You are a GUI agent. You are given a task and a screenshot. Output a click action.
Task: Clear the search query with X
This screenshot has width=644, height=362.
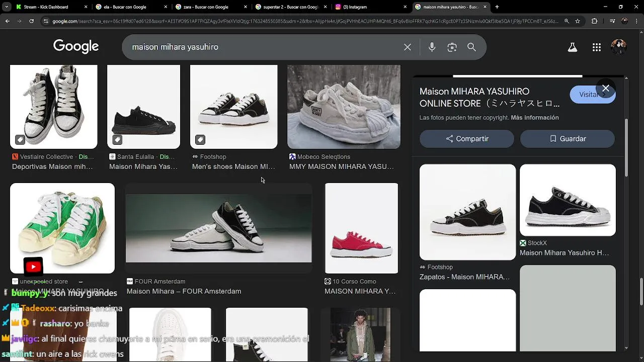tap(408, 47)
